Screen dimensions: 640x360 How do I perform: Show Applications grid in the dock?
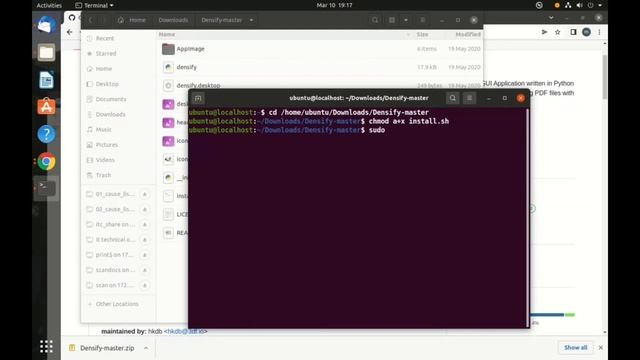[x=46, y=346]
